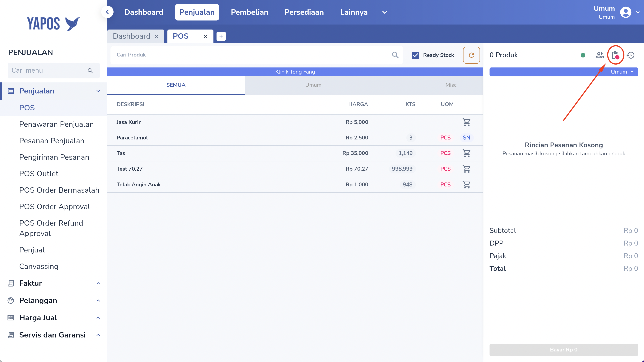Open the pending orders clipboard icon
Screen dimensions: 644x362
coord(615,55)
